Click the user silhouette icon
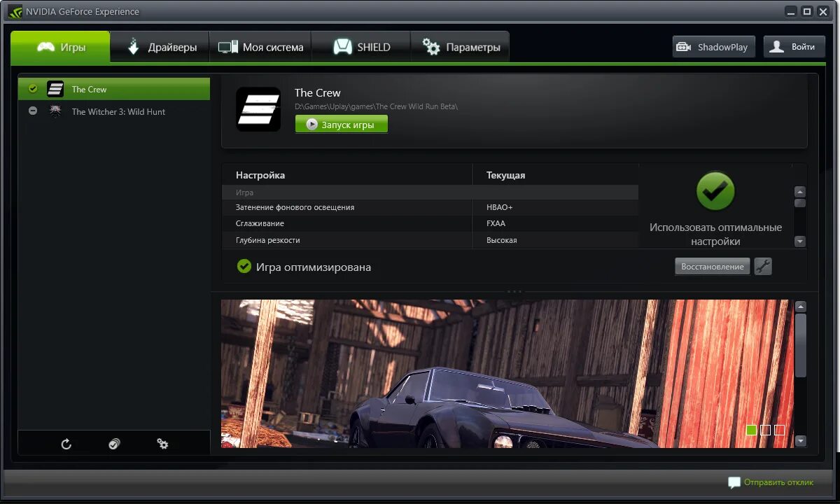Screen dimensions: 840x504 point(776,47)
